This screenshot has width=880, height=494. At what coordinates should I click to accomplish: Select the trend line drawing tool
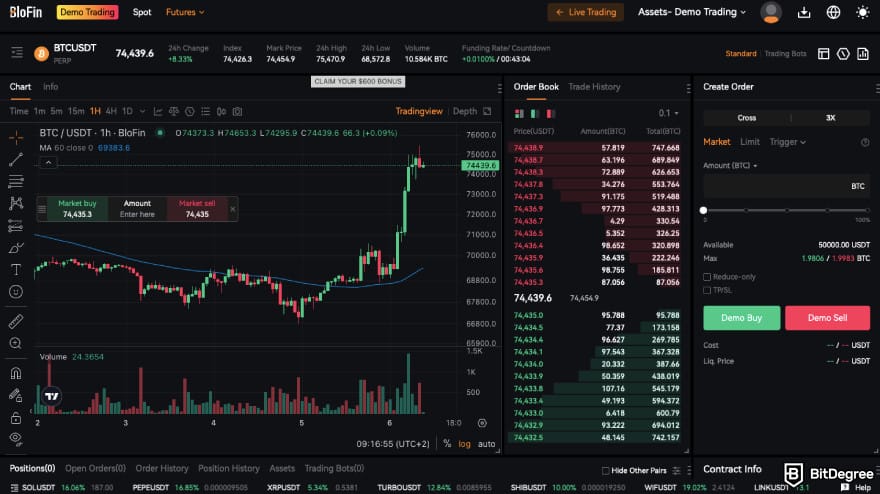(x=16, y=159)
